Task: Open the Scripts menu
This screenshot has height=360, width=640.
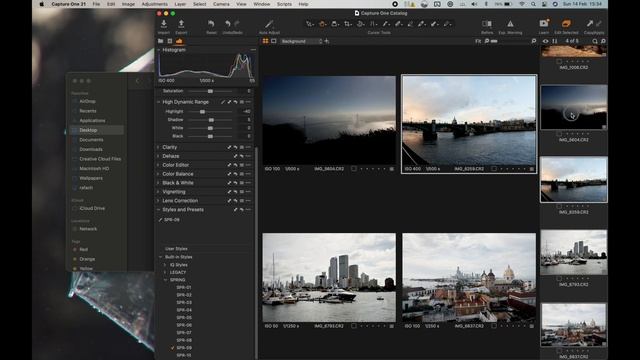Action: click(x=284, y=4)
